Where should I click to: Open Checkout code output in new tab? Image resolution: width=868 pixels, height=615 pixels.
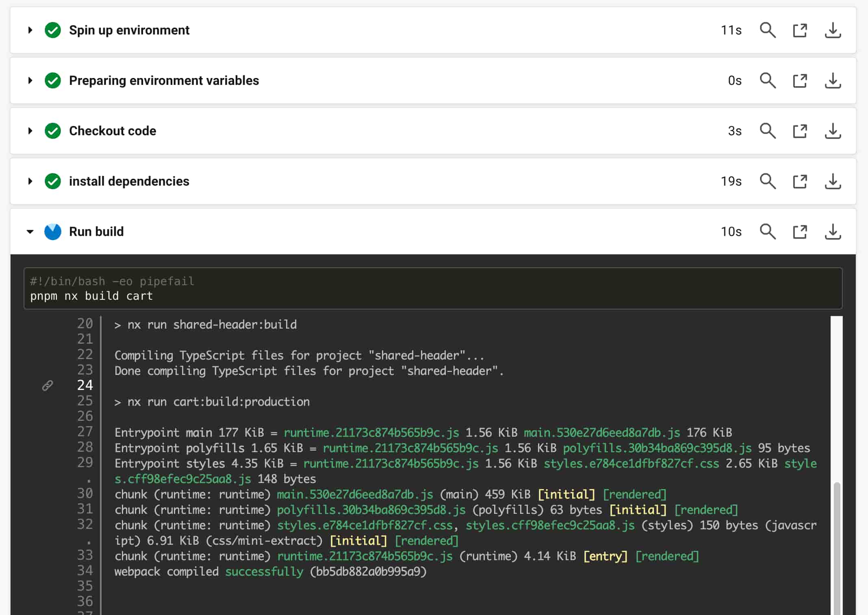click(800, 131)
